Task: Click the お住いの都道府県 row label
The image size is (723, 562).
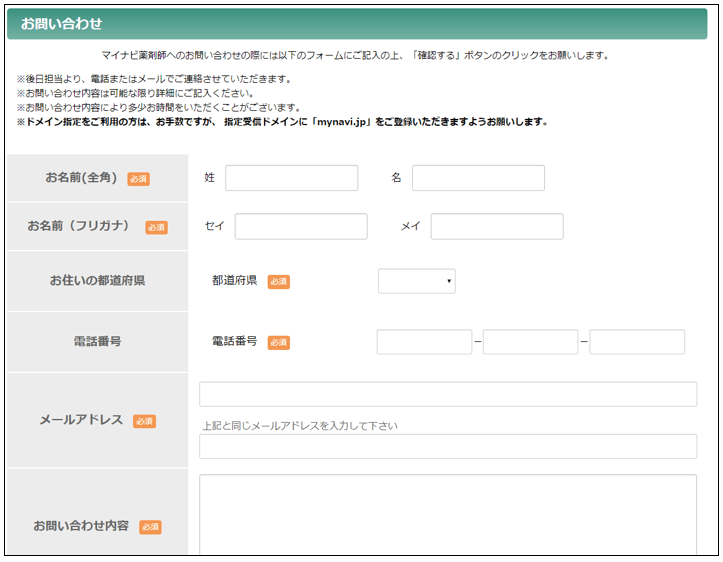Action: [x=97, y=281]
